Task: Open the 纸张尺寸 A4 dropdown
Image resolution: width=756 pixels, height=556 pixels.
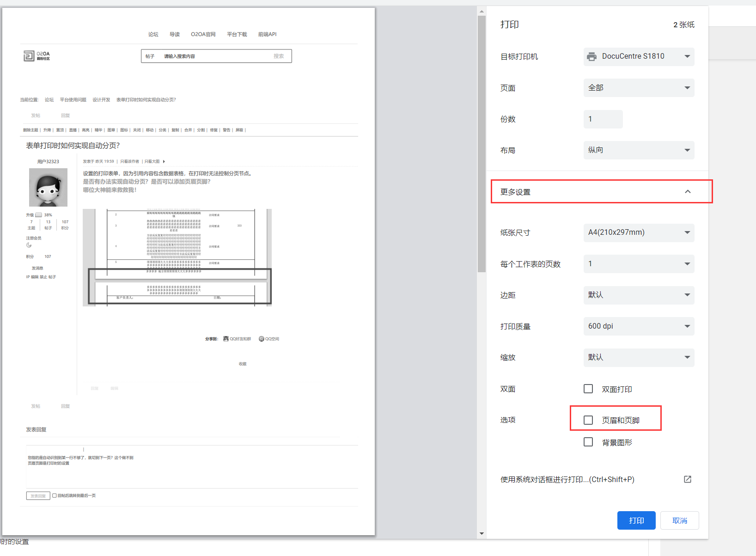Action: 639,232
